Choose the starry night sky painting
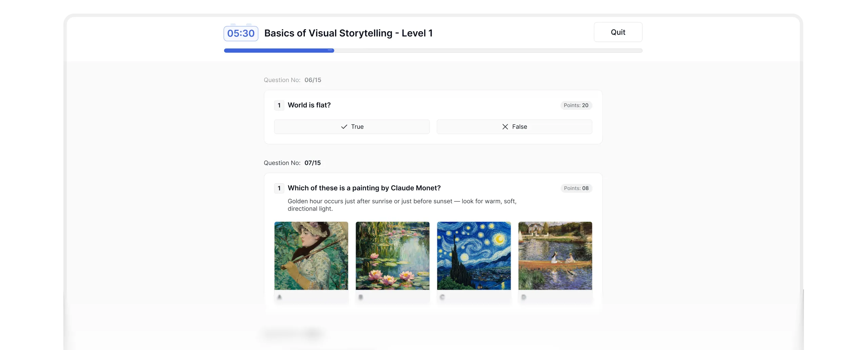Image resolution: width=868 pixels, height=350 pixels. pyautogui.click(x=474, y=256)
